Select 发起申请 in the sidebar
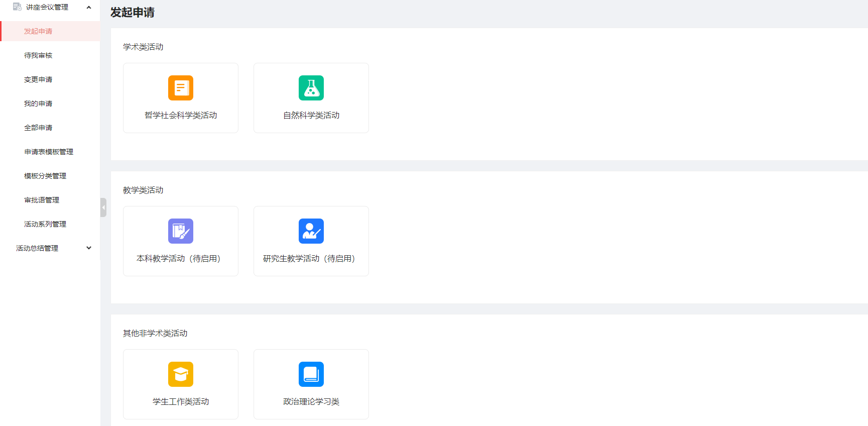The width and height of the screenshot is (868, 426). pos(38,31)
